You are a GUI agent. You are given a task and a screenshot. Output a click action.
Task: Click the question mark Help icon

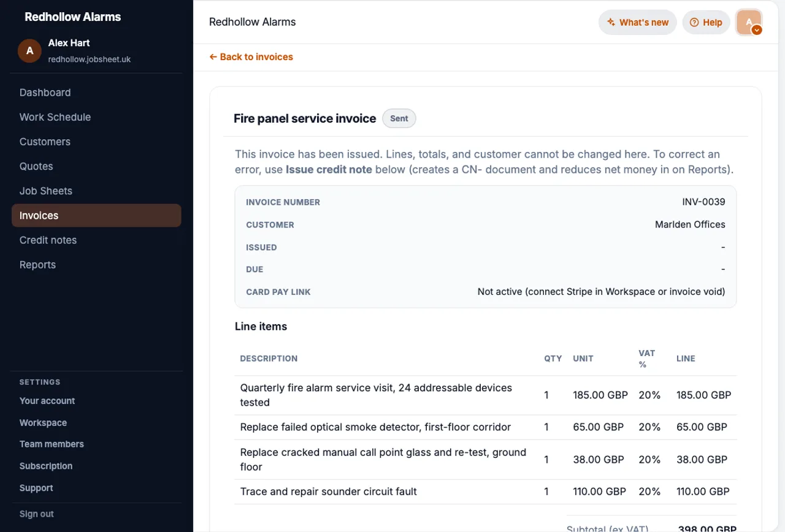click(694, 22)
